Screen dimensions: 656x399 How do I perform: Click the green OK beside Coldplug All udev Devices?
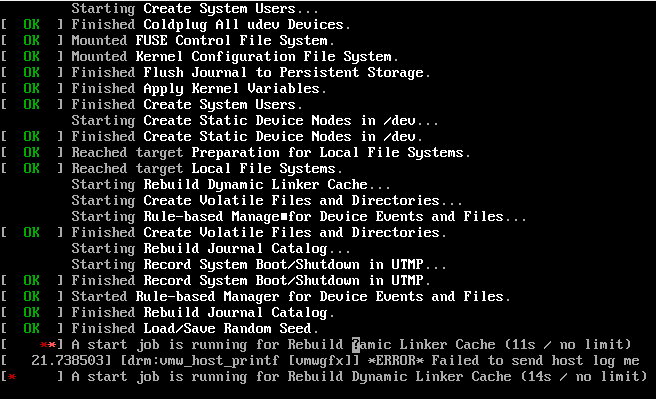[x=32, y=24]
